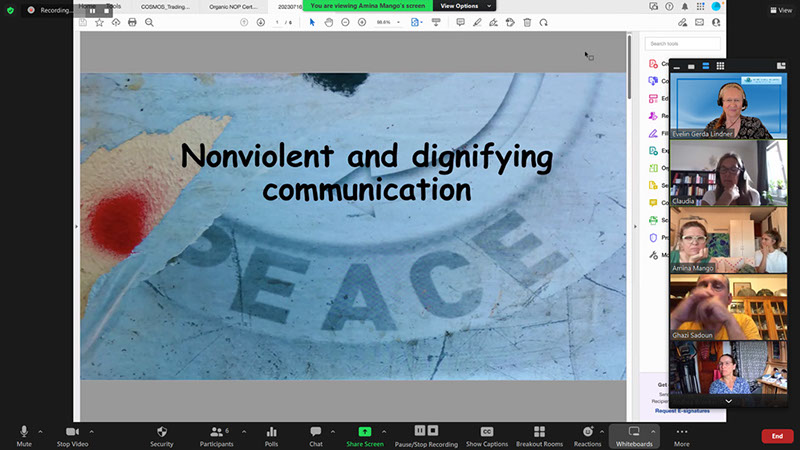This screenshot has height=450, width=800.
Task: Select Evelin Gerda Lindner video thumbnail
Action: [728, 106]
